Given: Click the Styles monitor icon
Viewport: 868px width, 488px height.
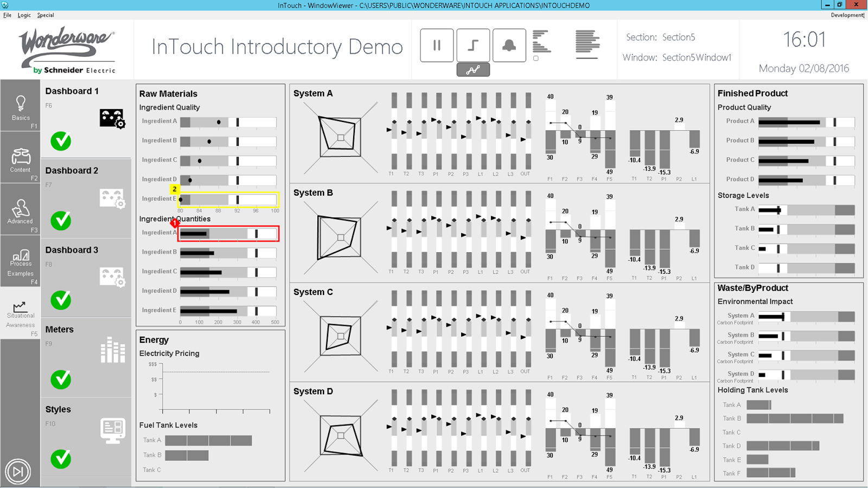Looking at the screenshot, I should [x=112, y=428].
